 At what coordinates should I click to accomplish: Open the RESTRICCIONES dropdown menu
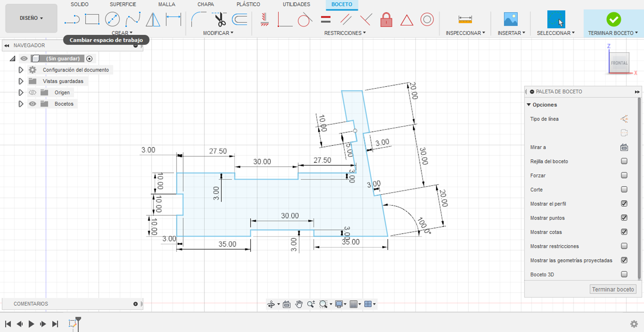click(345, 33)
